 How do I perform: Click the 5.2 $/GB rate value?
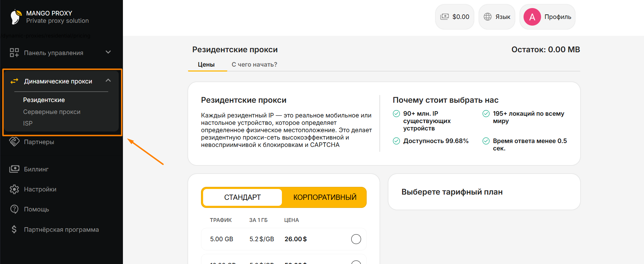[262, 239]
